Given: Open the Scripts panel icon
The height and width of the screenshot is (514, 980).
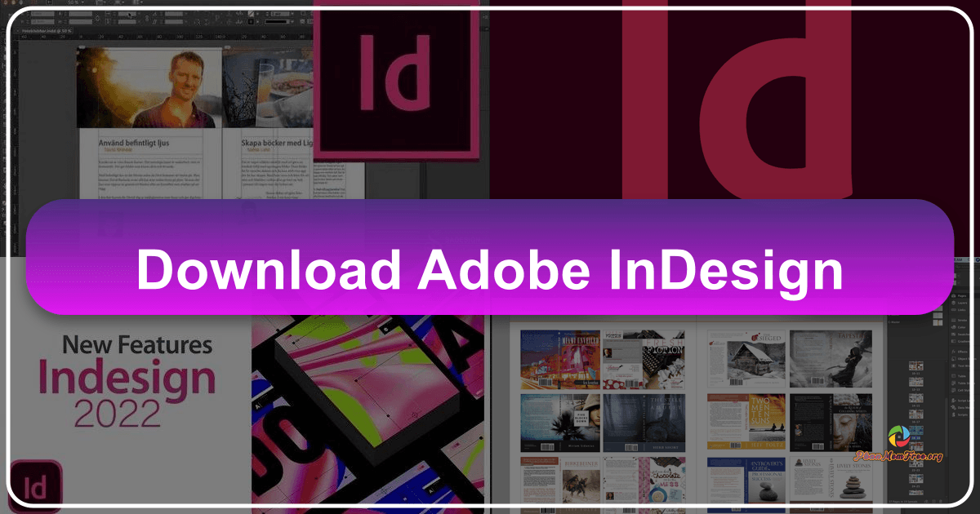Looking at the screenshot, I should click(x=953, y=414).
